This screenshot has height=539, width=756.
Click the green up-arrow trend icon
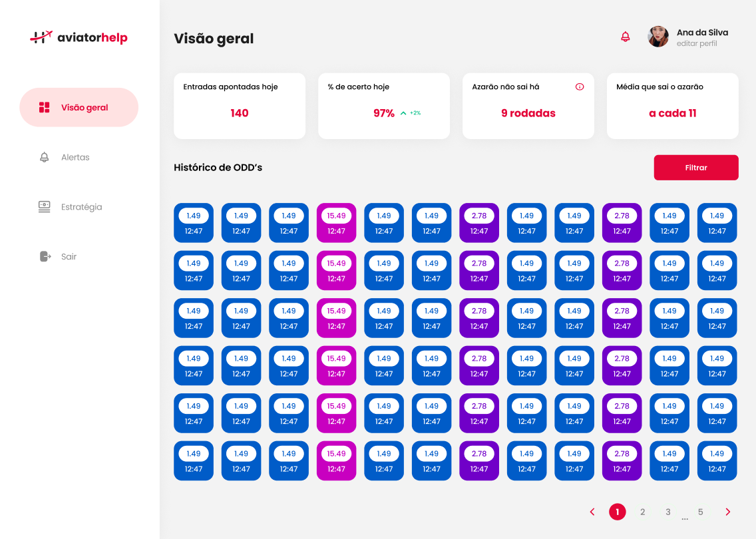click(x=403, y=113)
